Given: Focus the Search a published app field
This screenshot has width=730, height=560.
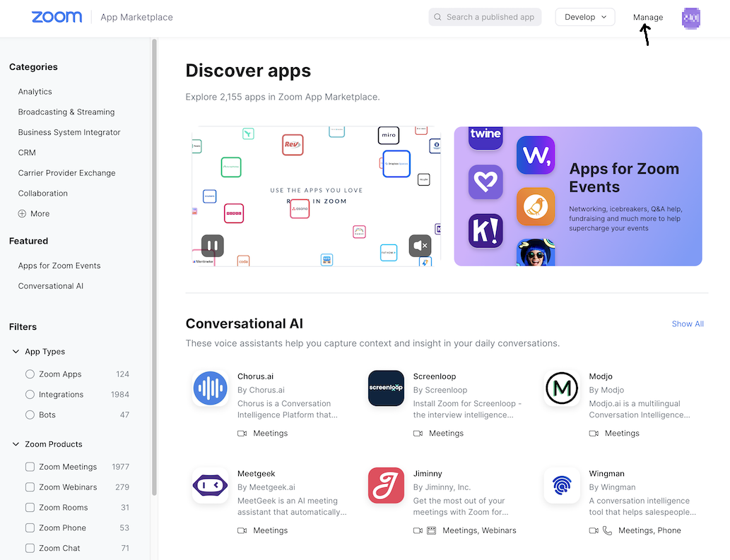Looking at the screenshot, I should click(x=485, y=17).
